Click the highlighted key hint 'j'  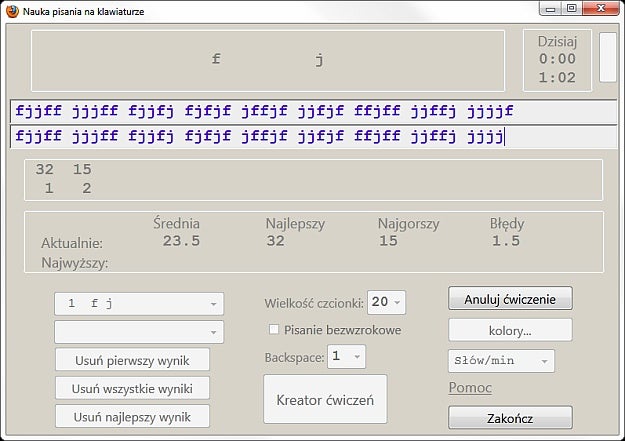coord(319,60)
